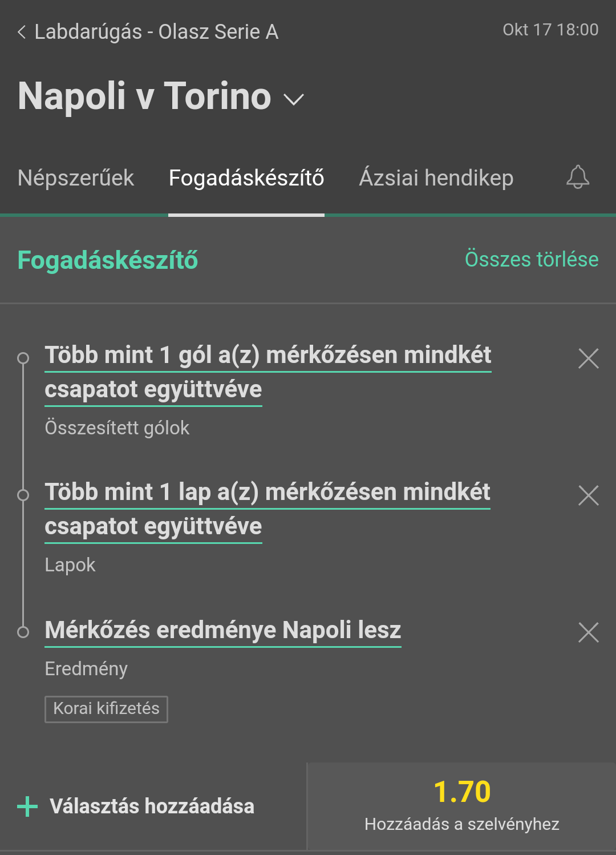Open the notification bell icon
This screenshot has width=616, height=855.
pyautogui.click(x=578, y=177)
